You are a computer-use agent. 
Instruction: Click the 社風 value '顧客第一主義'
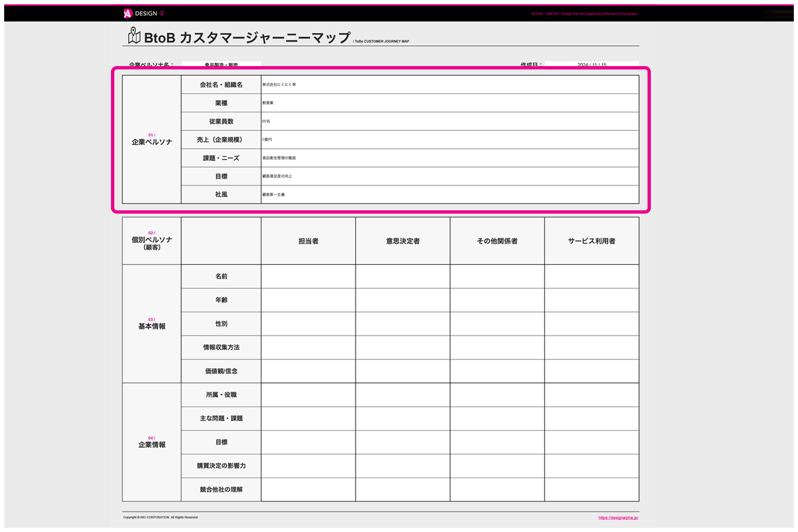[x=273, y=195]
